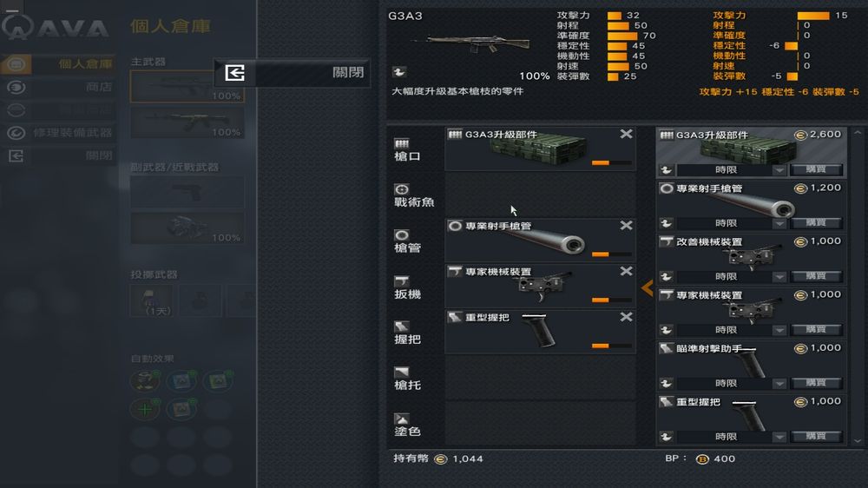The width and height of the screenshot is (868, 488).
Task: Select the 扳機 trigger slot icon
Action: tap(401, 281)
